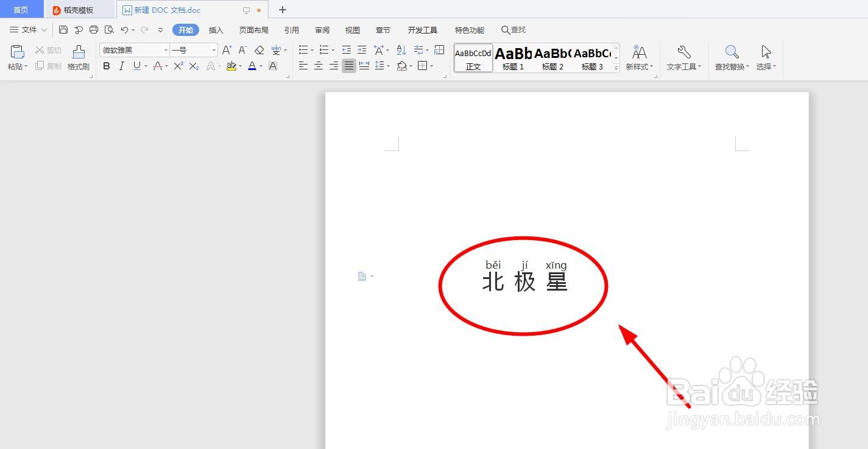Switch to the 章节 (Chapter) tab

click(383, 30)
